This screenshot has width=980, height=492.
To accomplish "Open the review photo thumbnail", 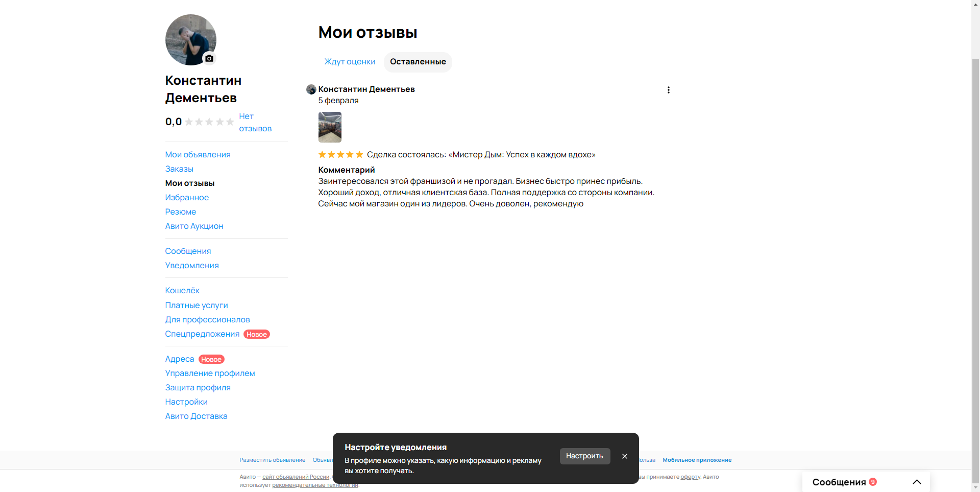I will pyautogui.click(x=330, y=127).
